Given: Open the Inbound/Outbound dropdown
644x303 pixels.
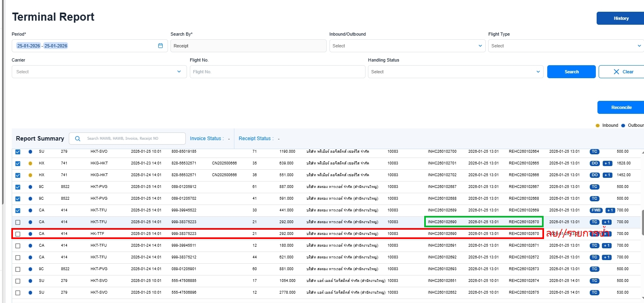Looking at the screenshot, I should pyautogui.click(x=407, y=46).
